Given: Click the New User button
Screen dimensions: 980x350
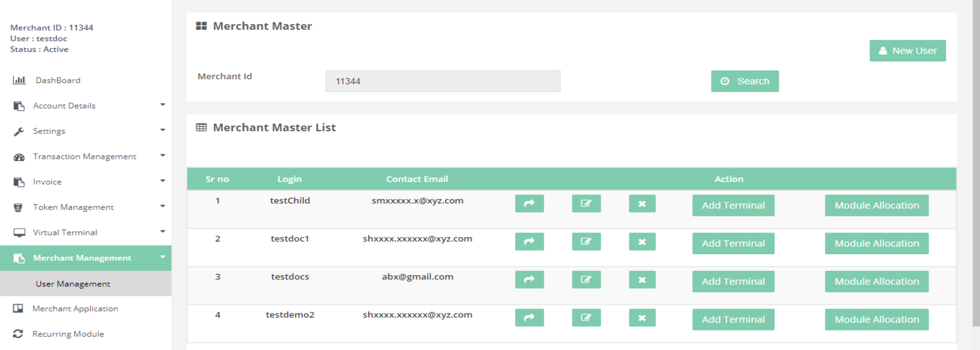Looking at the screenshot, I should (907, 51).
